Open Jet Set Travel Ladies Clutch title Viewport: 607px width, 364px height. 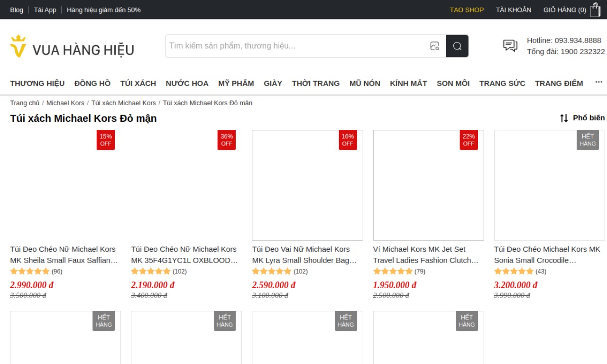click(x=427, y=255)
